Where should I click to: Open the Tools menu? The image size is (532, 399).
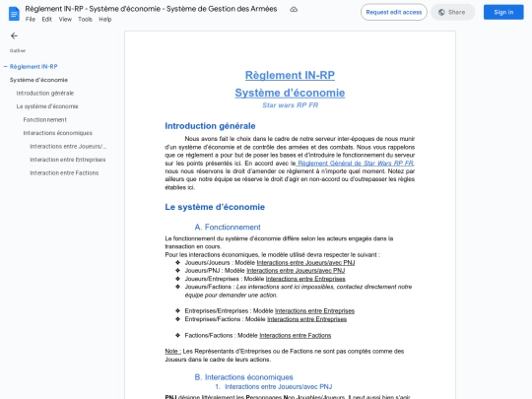click(85, 20)
